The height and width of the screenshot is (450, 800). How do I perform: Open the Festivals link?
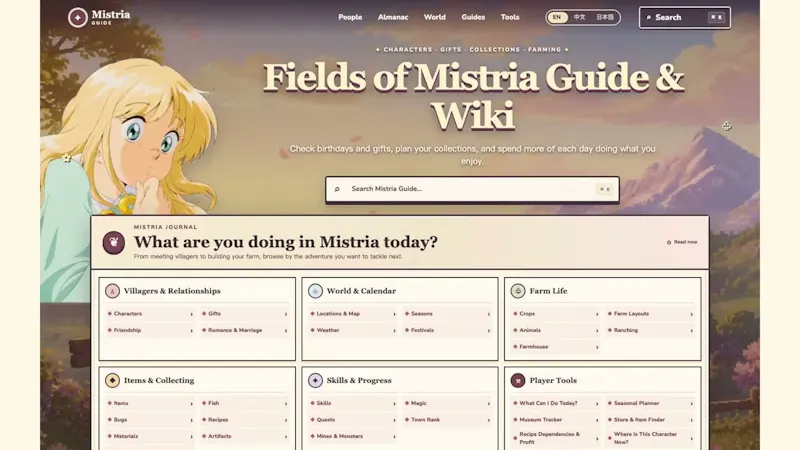(x=447, y=331)
